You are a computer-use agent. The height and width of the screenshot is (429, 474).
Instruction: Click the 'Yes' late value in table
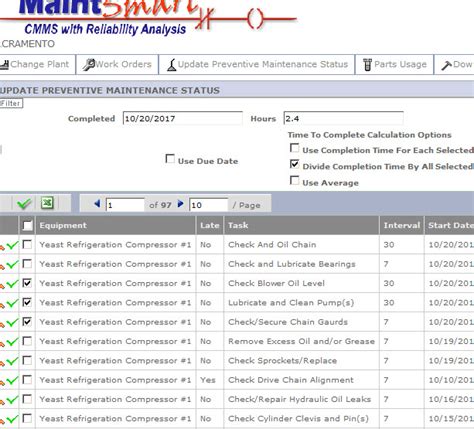point(208,380)
